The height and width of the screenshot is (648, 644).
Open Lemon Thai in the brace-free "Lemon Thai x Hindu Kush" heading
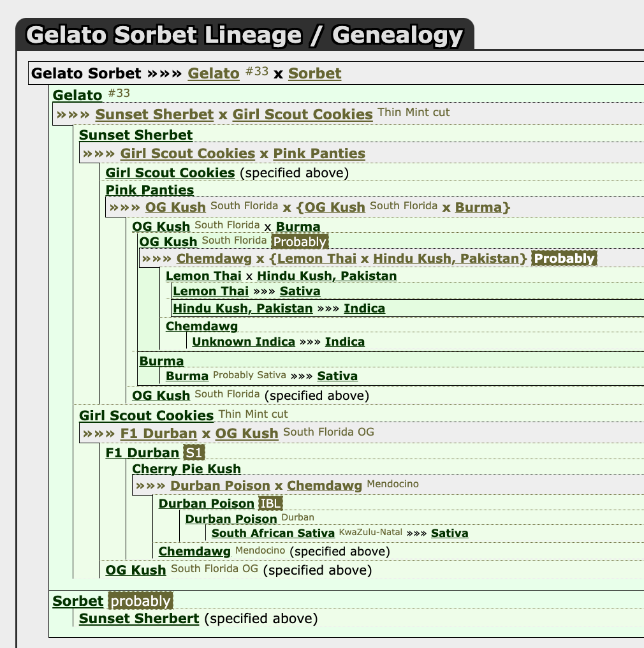coord(203,276)
